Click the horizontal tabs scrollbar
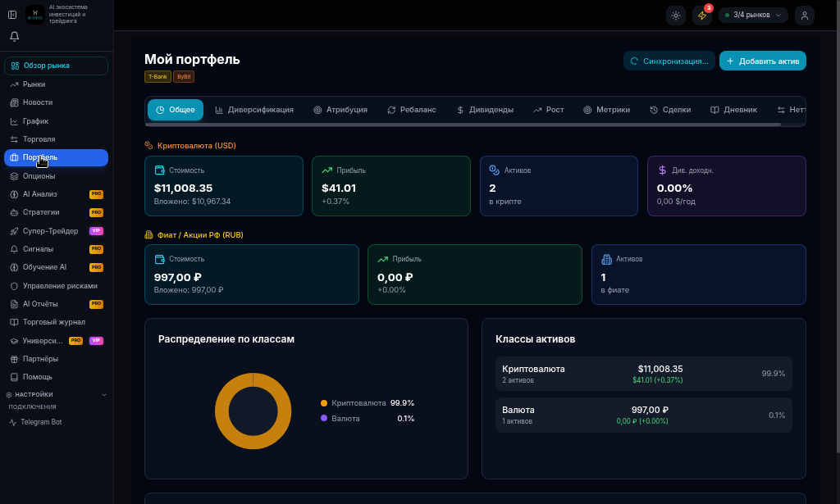840x504 pixels. pyautogui.click(x=463, y=125)
